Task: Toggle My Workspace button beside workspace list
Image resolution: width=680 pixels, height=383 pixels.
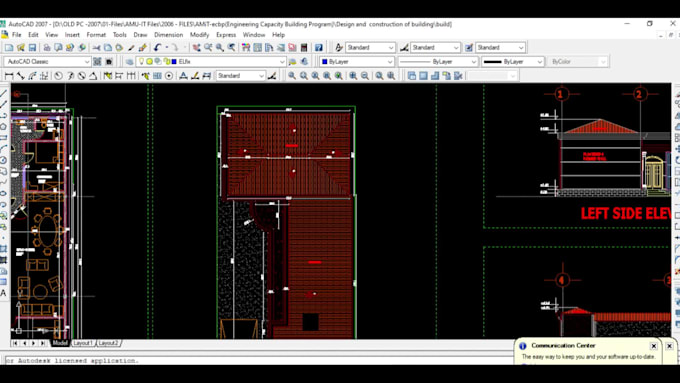Action: pyautogui.click(x=109, y=62)
